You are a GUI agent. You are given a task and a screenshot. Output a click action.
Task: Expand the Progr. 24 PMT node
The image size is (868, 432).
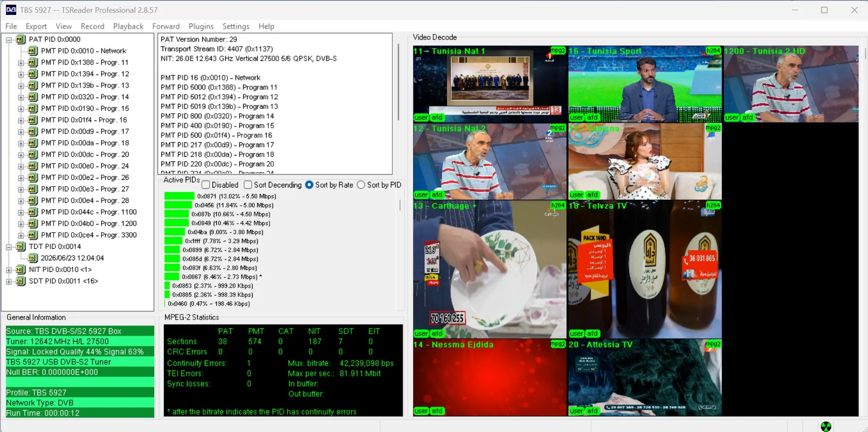[x=21, y=166]
